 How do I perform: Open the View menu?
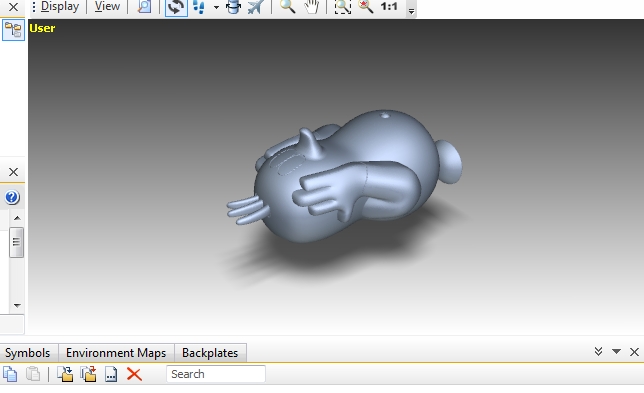tap(107, 7)
